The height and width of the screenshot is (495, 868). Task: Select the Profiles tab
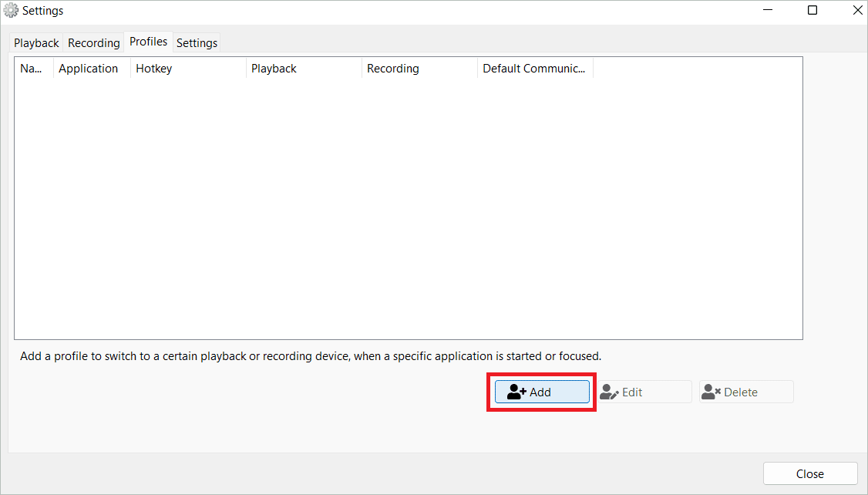[x=148, y=42]
